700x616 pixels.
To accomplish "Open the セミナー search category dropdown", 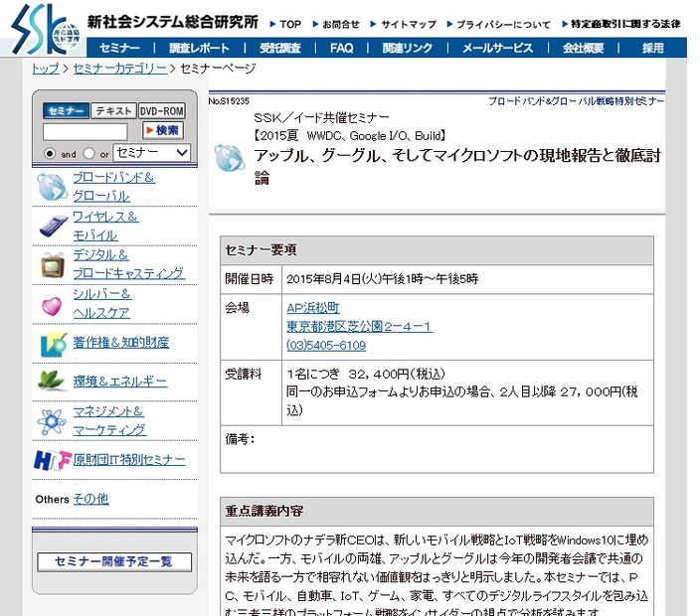I will pyautogui.click(x=152, y=153).
